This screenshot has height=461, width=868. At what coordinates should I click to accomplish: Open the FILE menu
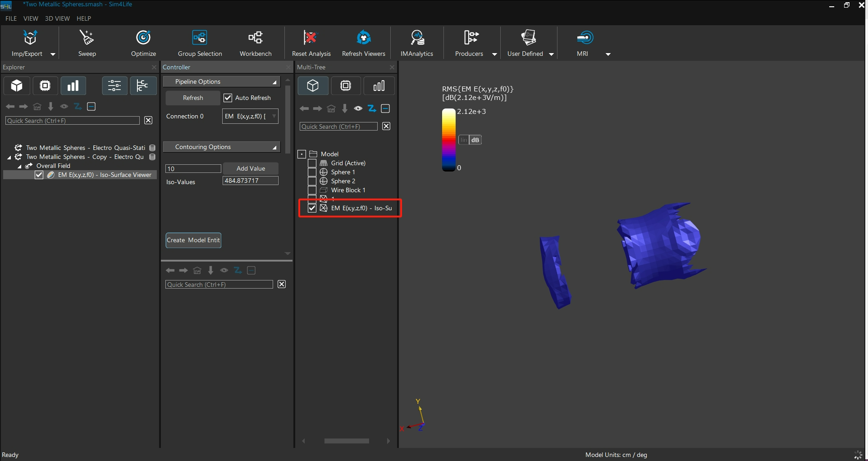11,18
